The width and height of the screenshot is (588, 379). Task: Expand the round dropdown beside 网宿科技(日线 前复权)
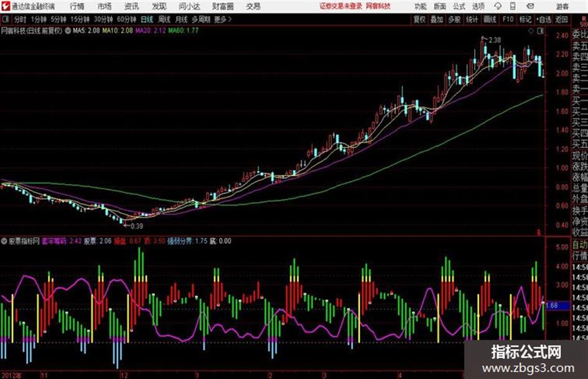pyautogui.click(x=68, y=30)
